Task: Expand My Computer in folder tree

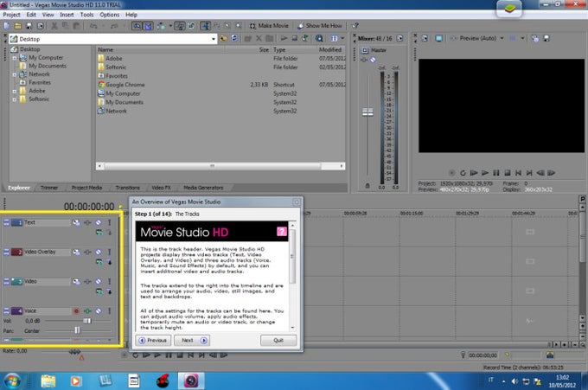Action: tap(14, 58)
